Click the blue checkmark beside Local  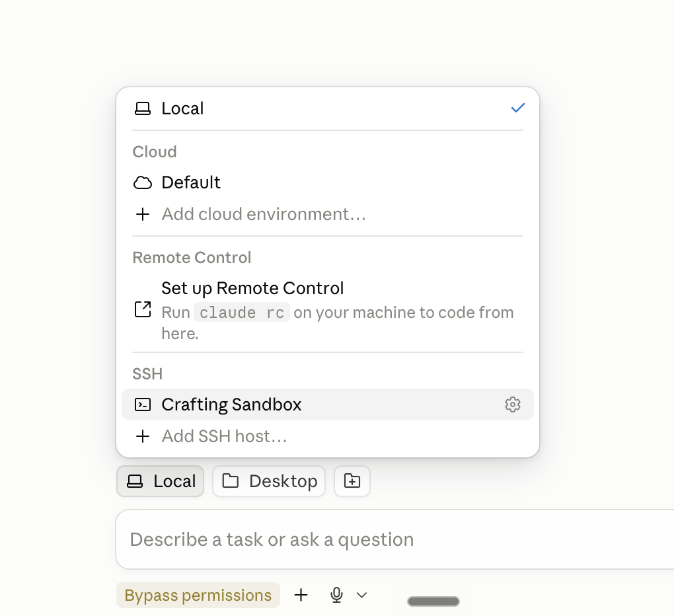coord(517,108)
